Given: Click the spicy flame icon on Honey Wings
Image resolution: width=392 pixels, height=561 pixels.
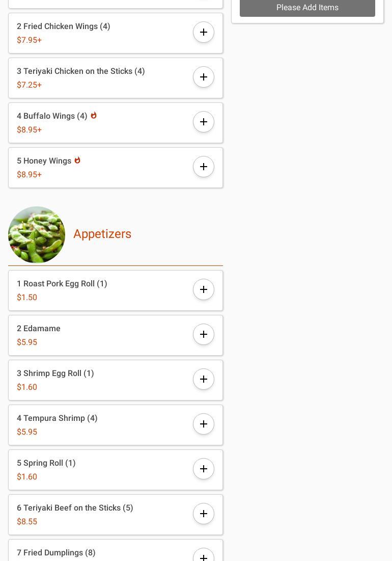Looking at the screenshot, I should click(x=77, y=161).
